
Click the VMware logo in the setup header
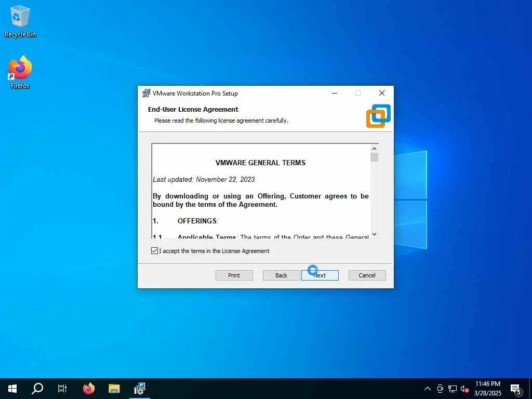(378, 116)
